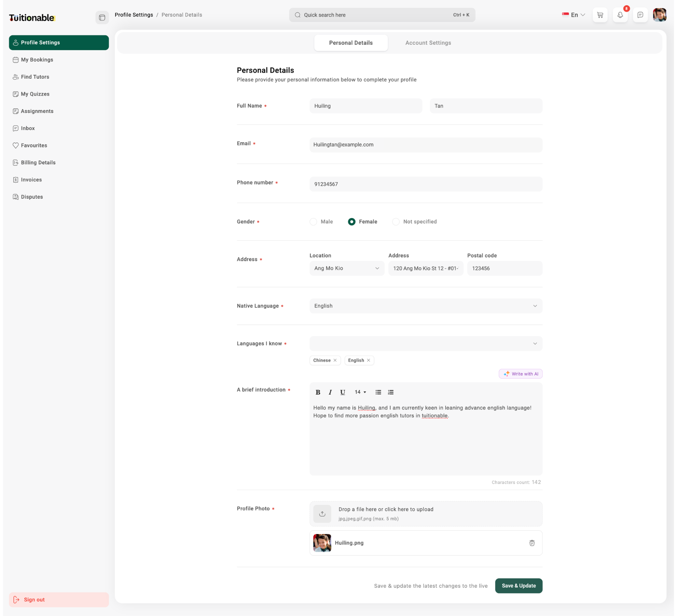Viewport: 677px width, 616px height.
Task: Click the Profile Settings breadcrumb link
Action: [134, 15]
